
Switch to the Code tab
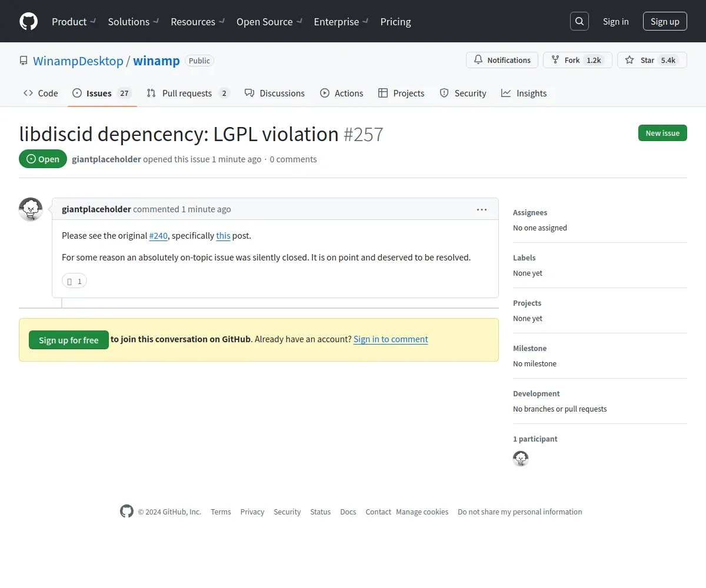pos(41,93)
